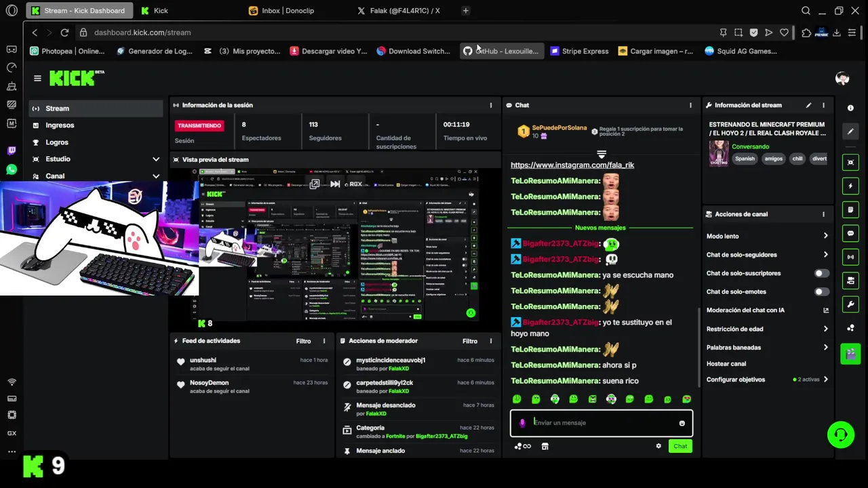Open the Filtro for Acciones de moderador
This screenshot has width=868, height=488.
[x=470, y=341]
